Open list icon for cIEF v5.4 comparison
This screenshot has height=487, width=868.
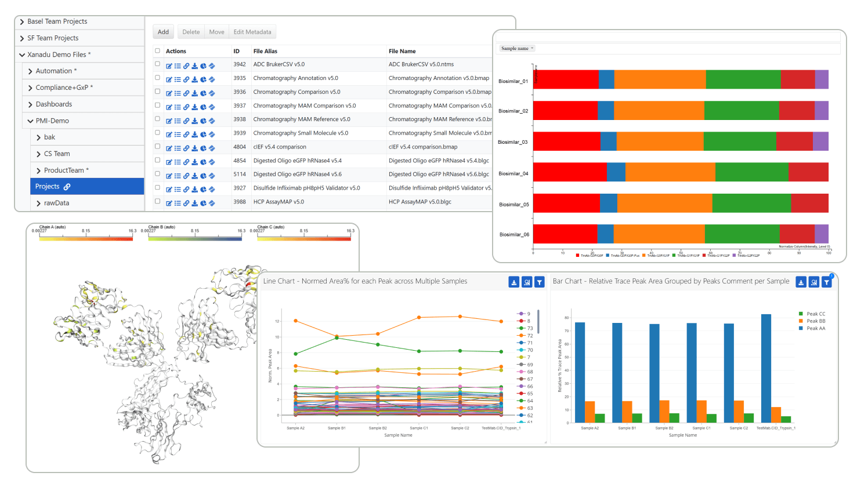coord(178,148)
